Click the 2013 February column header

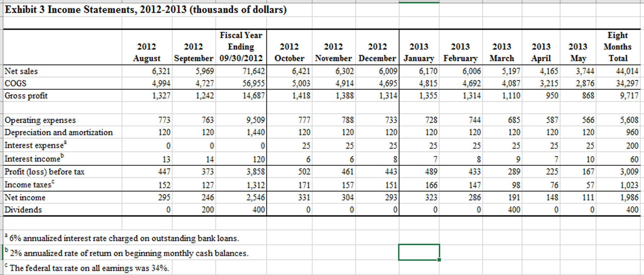click(460, 53)
